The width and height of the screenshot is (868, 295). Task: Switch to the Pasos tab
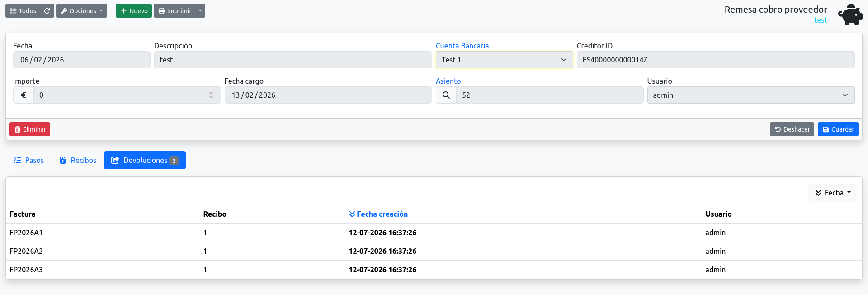click(x=28, y=160)
